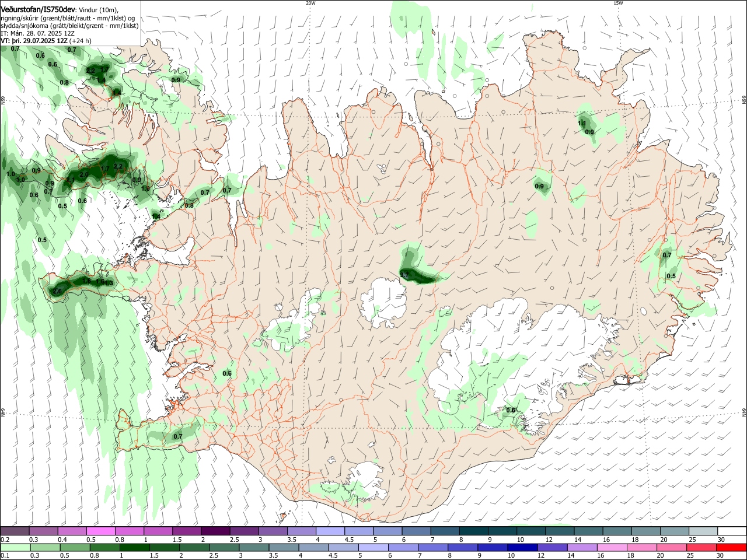Click the dark teal swatch between 8 and 9, upper row
The image size is (747, 560).
473,531
